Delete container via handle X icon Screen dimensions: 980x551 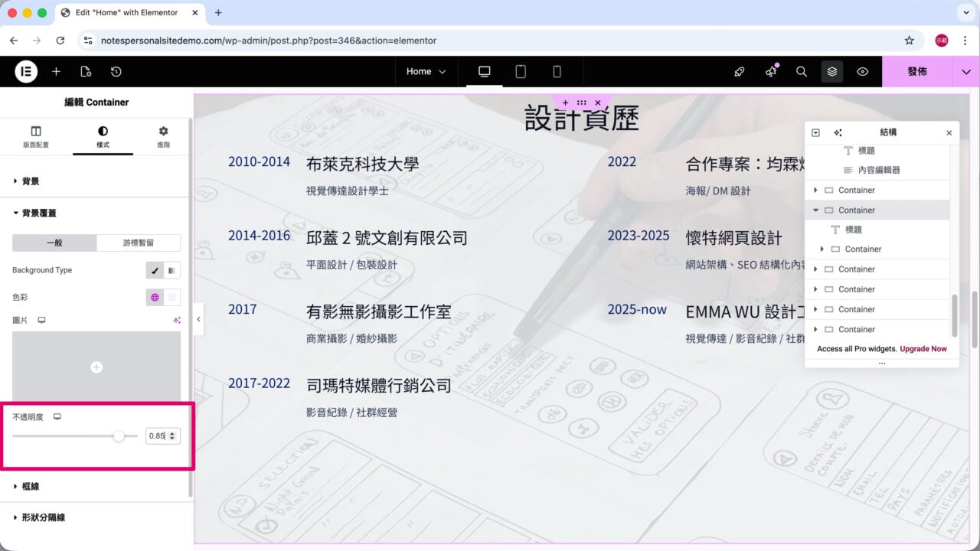pyautogui.click(x=597, y=103)
